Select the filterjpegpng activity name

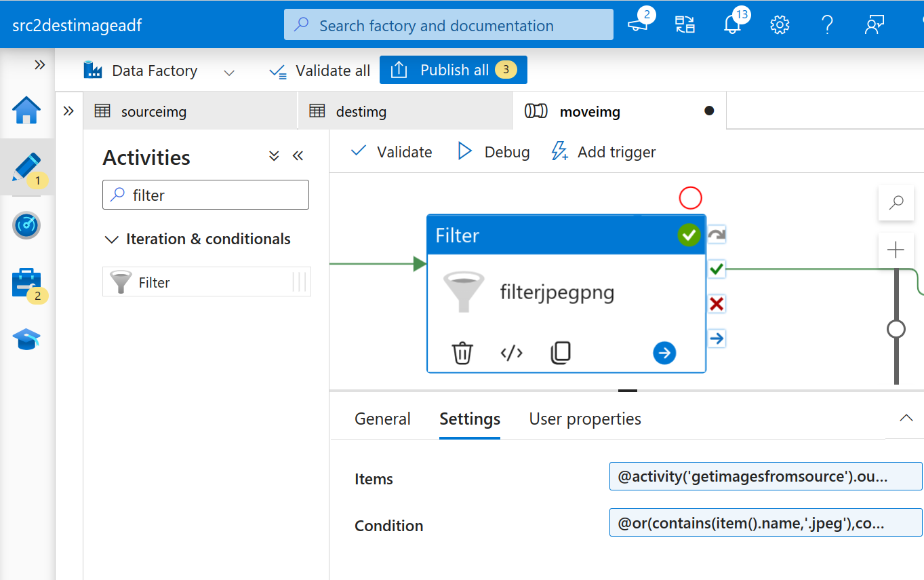click(557, 292)
